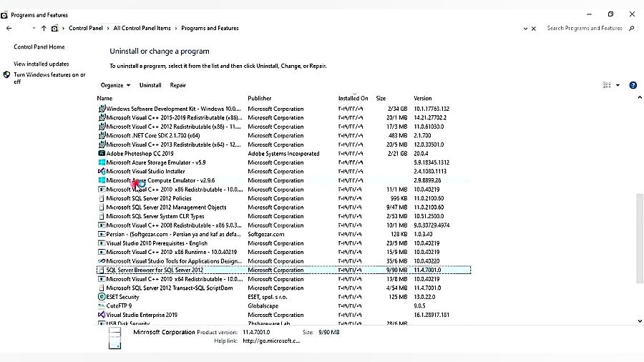
Task: Click the Softgozar.com publisher cell
Action: click(x=265, y=235)
